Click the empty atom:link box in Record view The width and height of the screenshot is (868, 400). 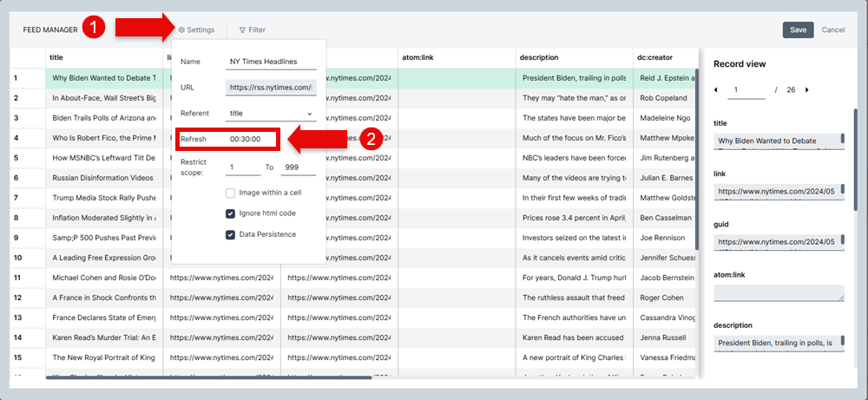(779, 293)
